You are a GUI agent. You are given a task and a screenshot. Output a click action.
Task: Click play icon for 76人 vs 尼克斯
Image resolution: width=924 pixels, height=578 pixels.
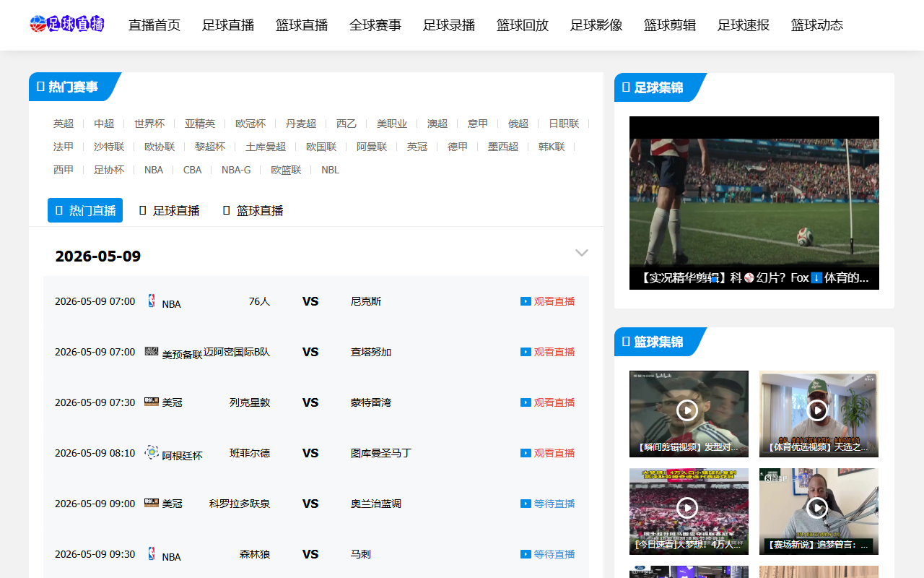(x=526, y=301)
